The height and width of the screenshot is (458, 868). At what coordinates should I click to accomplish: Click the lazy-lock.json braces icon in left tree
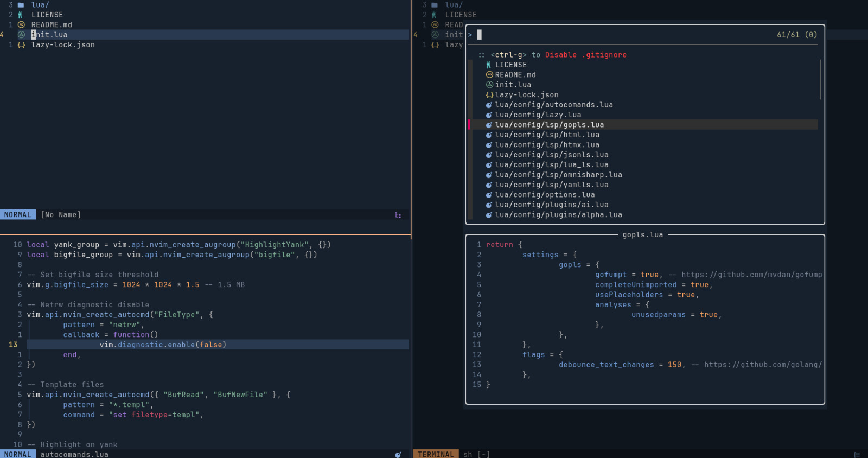coord(21,45)
